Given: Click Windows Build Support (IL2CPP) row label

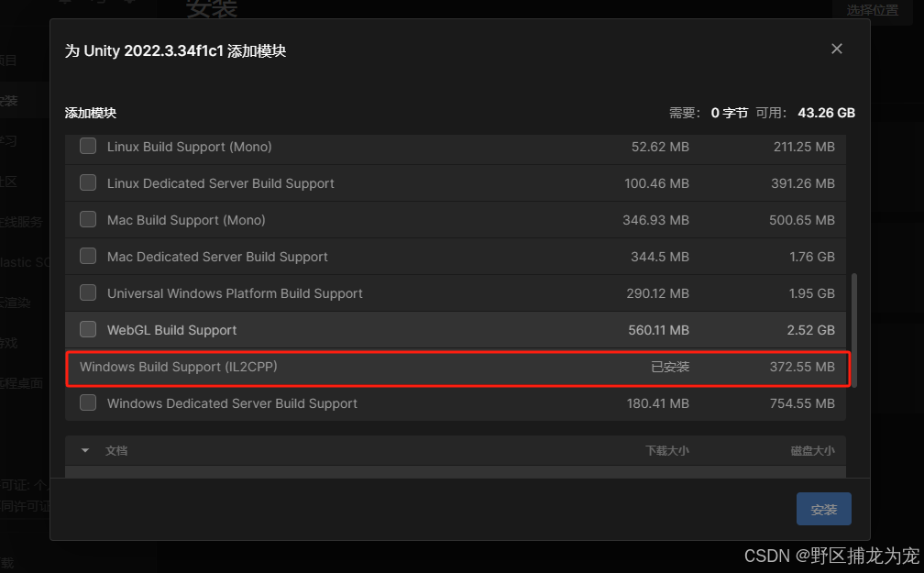Looking at the screenshot, I should (x=179, y=367).
